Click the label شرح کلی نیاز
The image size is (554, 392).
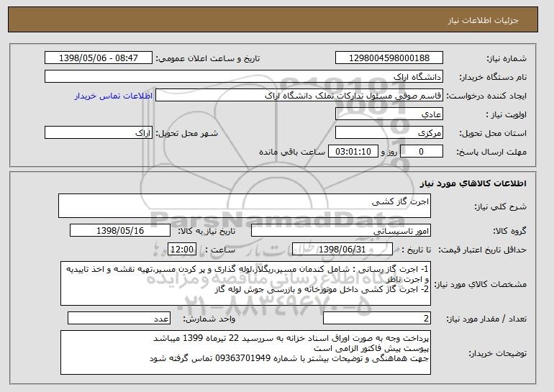click(x=500, y=206)
